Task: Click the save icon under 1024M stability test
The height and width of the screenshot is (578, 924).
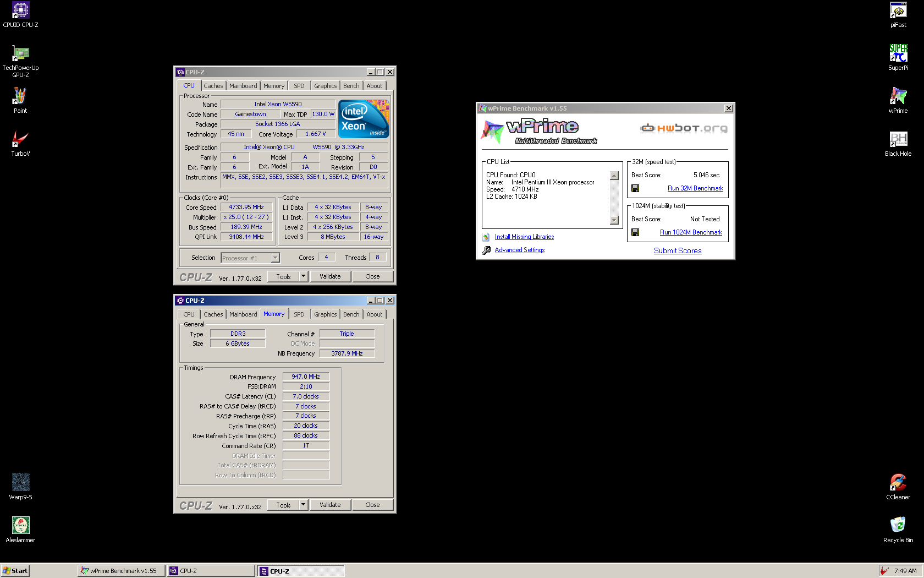Action: (x=635, y=232)
